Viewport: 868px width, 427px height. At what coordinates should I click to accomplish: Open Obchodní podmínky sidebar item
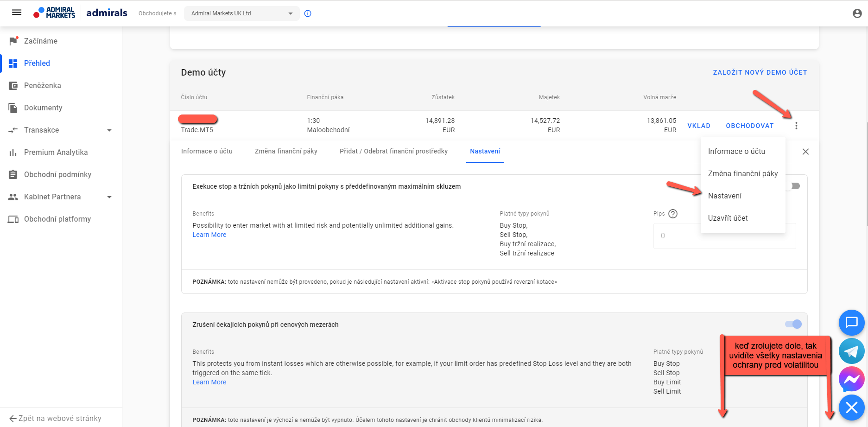click(x=61, y=174)
